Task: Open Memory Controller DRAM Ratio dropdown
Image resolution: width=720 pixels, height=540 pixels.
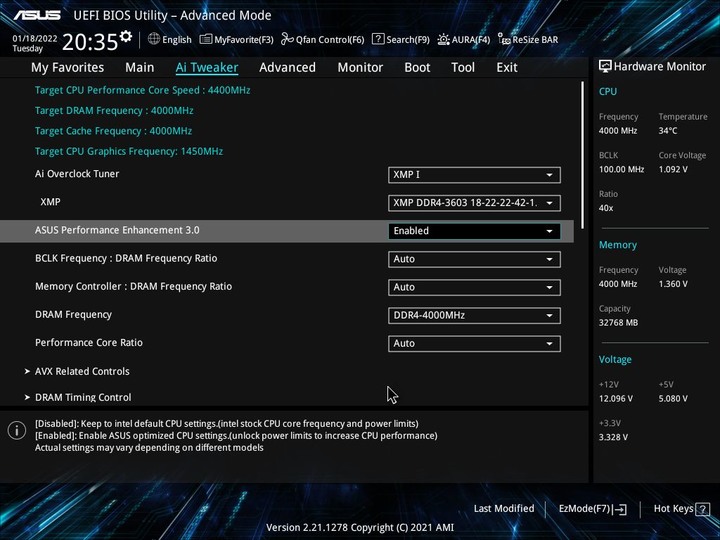Action: tap(474, 287)
